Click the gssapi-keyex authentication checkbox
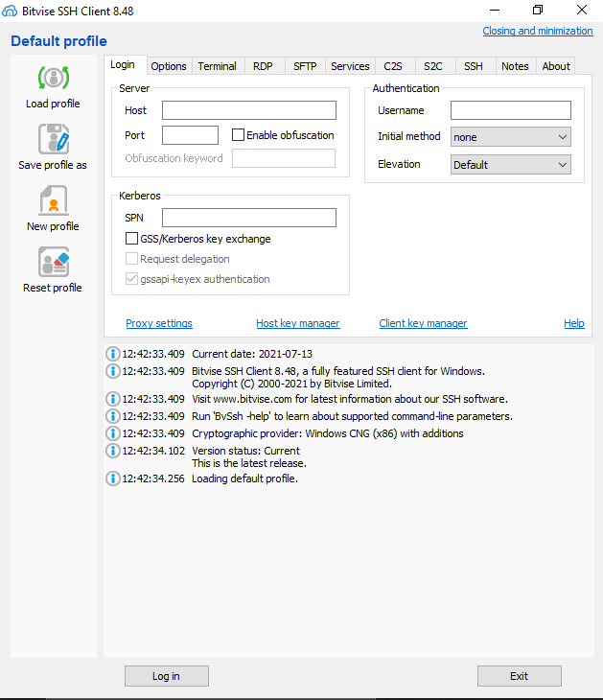The width and height of the screenshot is (603, 700). 131,279
